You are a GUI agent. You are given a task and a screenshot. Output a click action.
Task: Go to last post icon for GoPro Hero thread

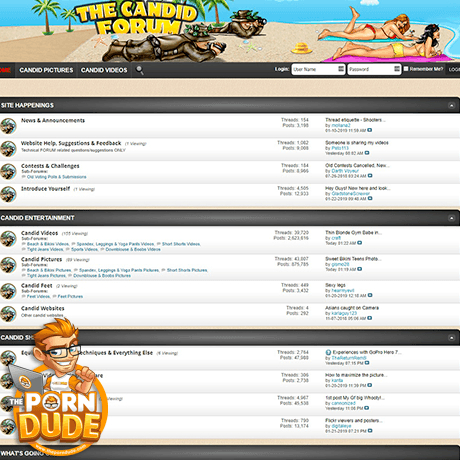(367, 363)
